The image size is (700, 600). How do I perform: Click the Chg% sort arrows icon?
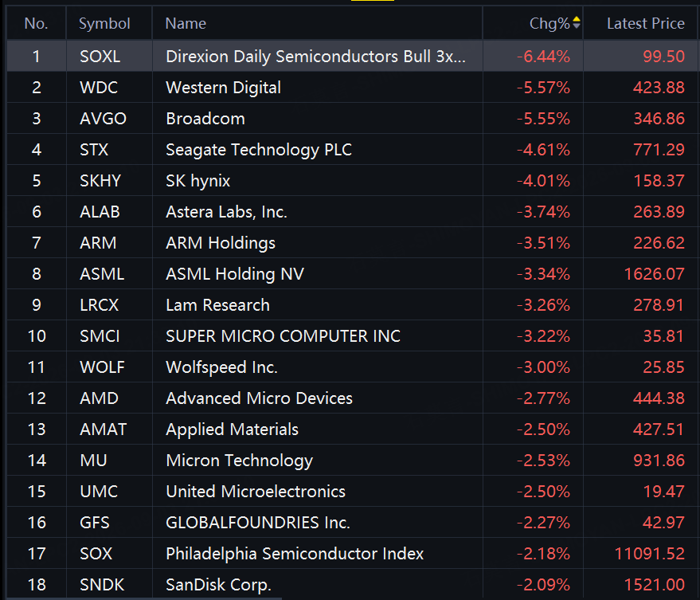pyautogui.click(x=577, y=22)
